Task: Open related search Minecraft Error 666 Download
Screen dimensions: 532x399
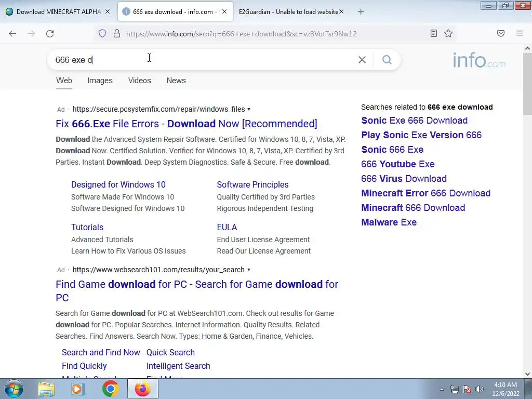Action: (x=426, y=193)
